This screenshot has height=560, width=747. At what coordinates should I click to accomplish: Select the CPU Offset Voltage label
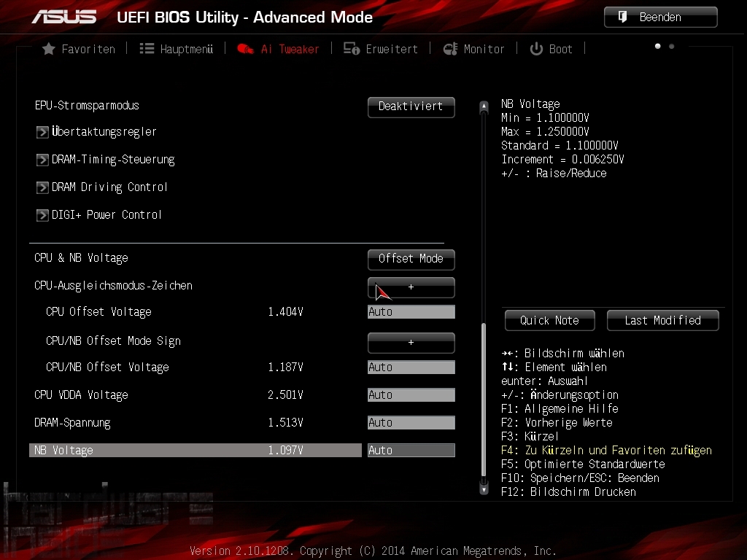(98, 312)
